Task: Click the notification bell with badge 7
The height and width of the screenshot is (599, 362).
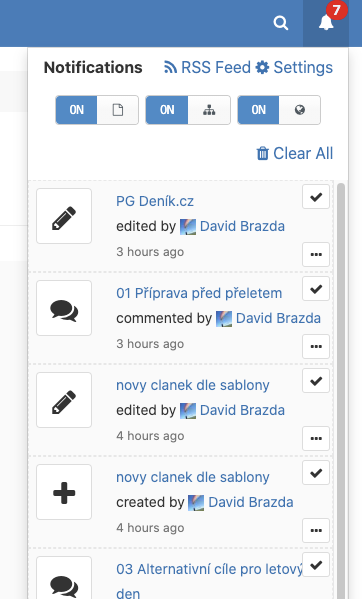Action: coord(326,23)
